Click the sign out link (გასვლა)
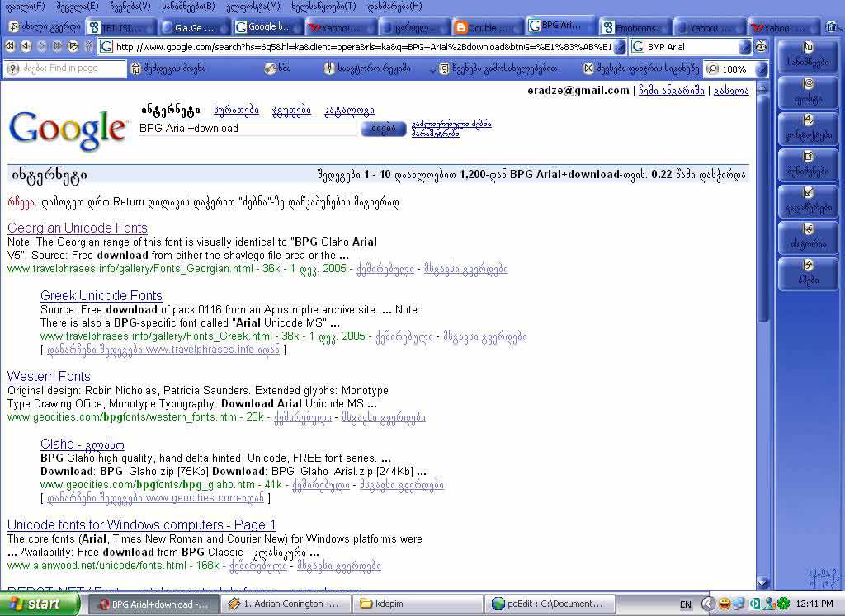 tap(731, 91)
